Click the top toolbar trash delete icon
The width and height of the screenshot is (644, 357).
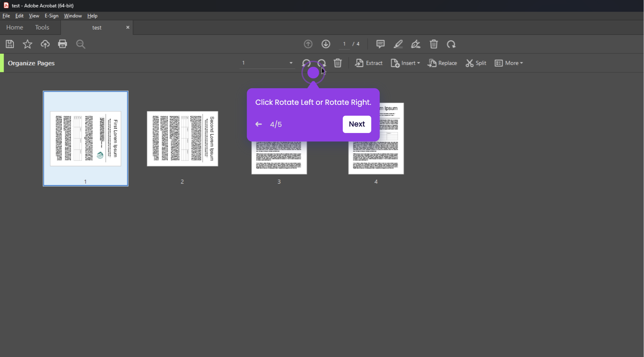[x=434, y=44]
